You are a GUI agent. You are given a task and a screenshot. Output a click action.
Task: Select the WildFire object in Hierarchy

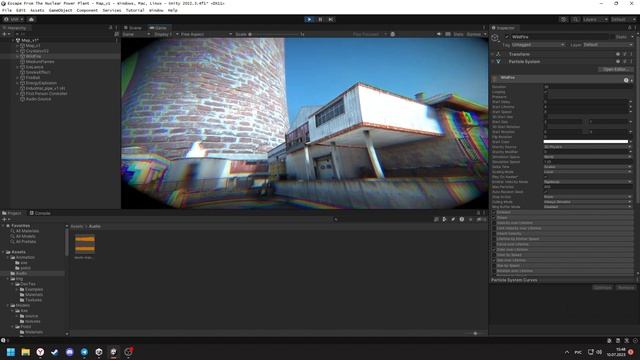point(33,56)
